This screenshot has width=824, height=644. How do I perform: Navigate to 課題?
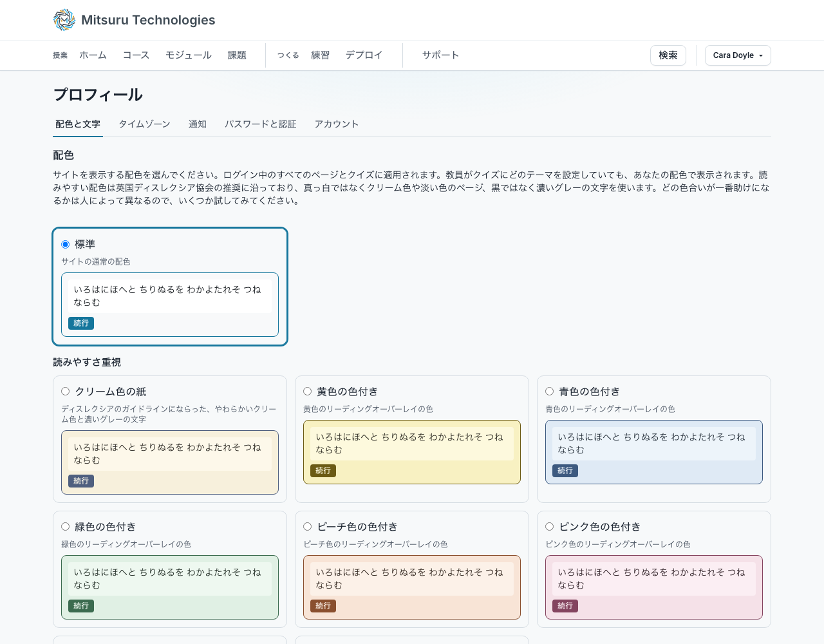tap(237, 55)
